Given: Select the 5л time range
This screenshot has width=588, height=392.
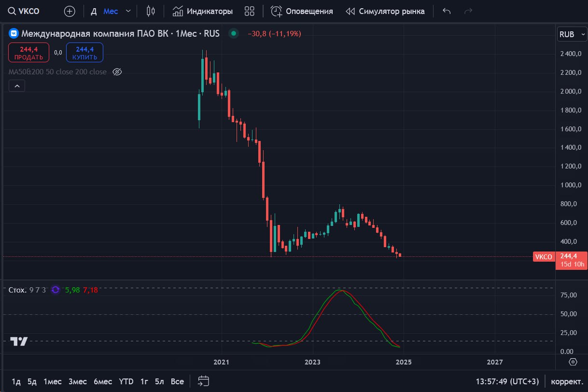Looking at the screenshot, I should pos(160,381).
